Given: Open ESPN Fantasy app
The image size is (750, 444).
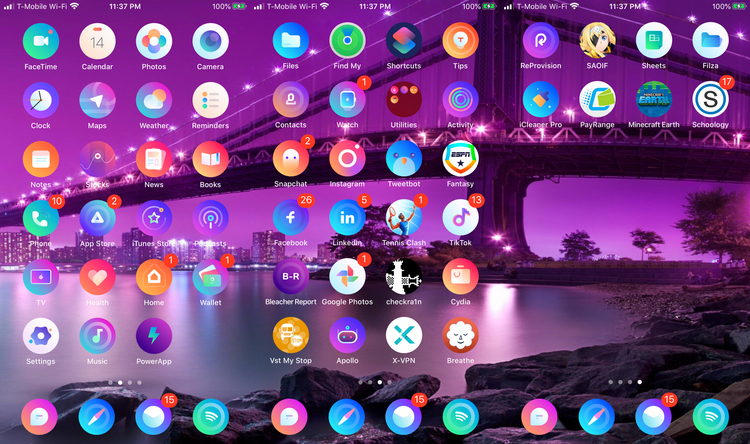Looking at the screenshot, I should tap(460, 159).
